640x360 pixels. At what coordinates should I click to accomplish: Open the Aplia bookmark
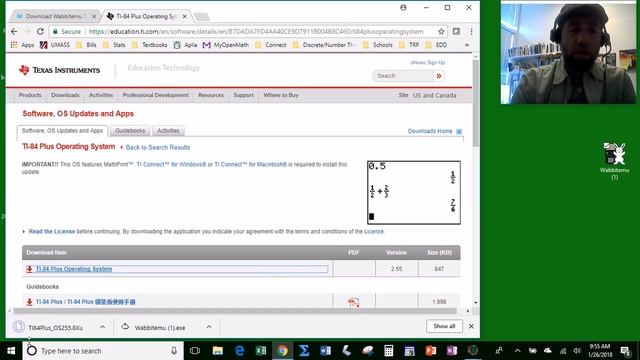coord(185,45)
